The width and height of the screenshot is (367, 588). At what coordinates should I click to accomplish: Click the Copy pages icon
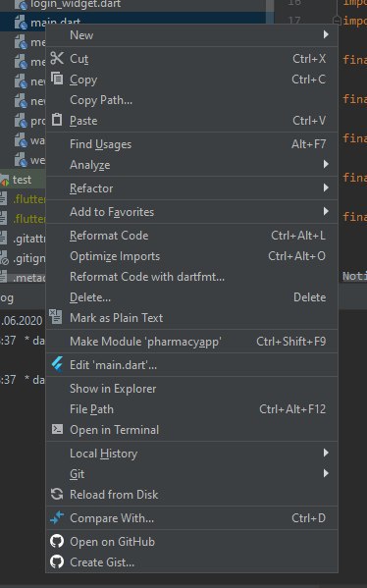[57, 79]
